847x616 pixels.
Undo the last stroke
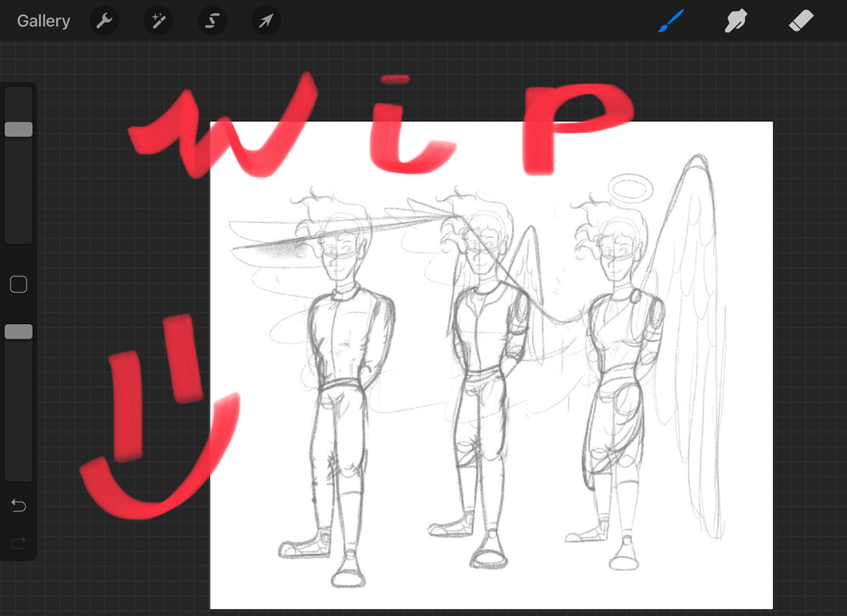coord(19,506)
